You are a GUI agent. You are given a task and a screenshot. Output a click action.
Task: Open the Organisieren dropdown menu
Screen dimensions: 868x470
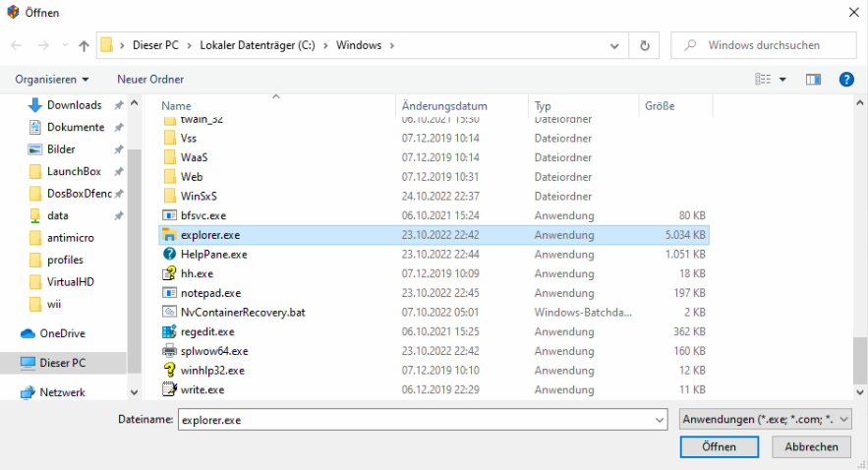[x=52, y=79]
